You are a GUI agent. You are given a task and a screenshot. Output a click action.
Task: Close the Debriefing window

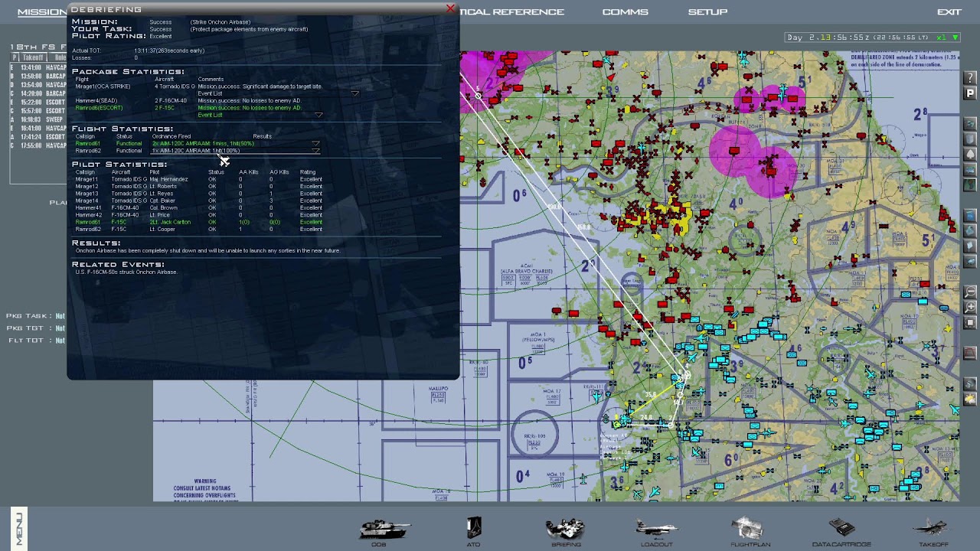pos(450,8)
